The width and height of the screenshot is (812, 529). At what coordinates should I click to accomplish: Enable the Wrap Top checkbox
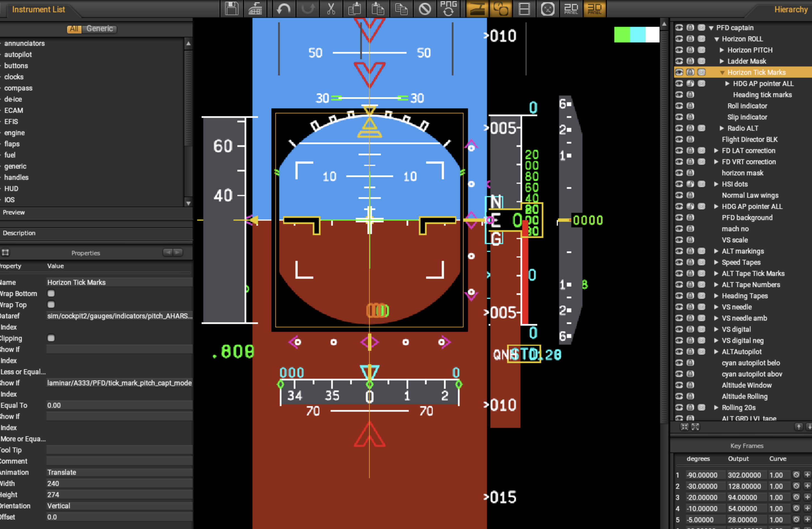point(51,305)
